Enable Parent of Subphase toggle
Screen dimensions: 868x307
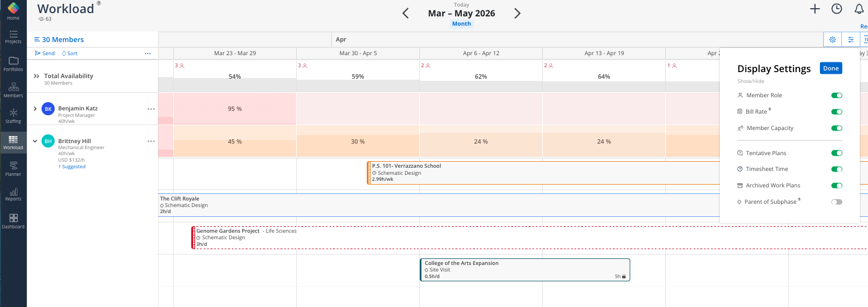(836, 202)
